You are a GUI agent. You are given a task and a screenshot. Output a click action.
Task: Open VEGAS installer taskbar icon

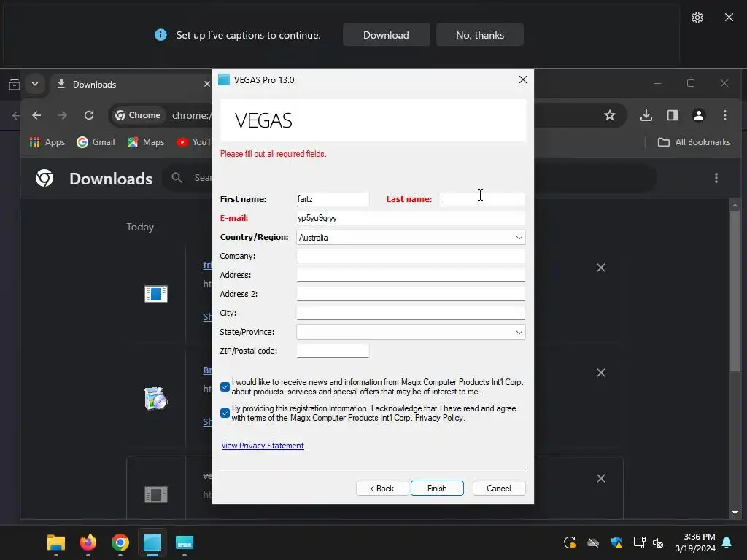coord(152,542)
